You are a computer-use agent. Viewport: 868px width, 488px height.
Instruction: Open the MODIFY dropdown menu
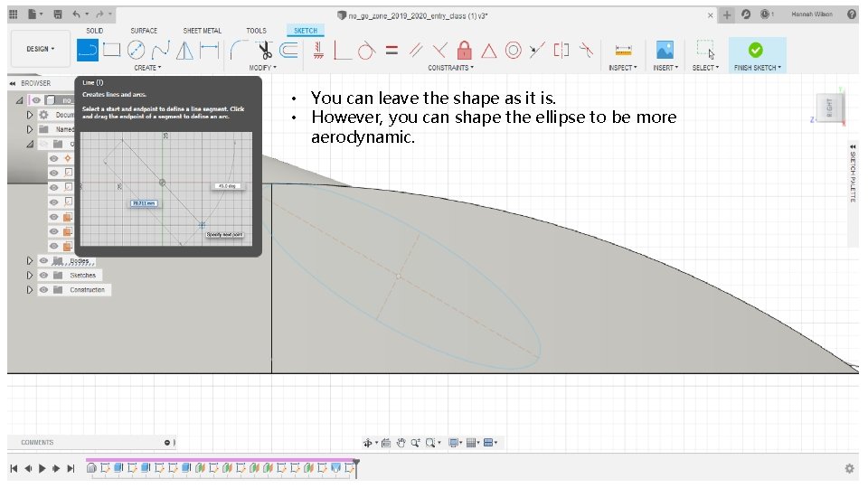(x=262, y=68)
